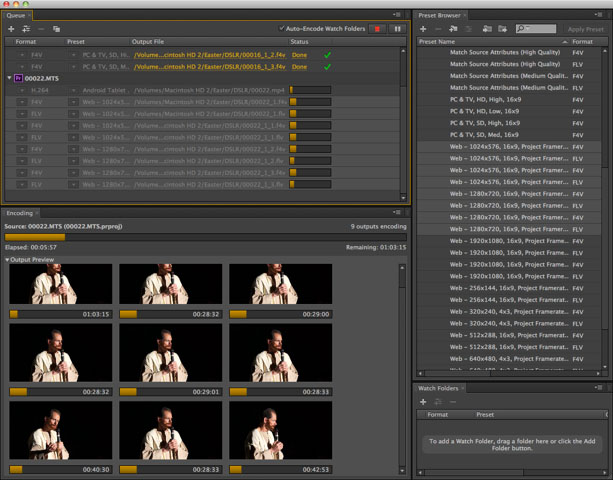Toggle the Auto-Encode Watch Folders checkbox
The image size is (613, 480).
282,29
